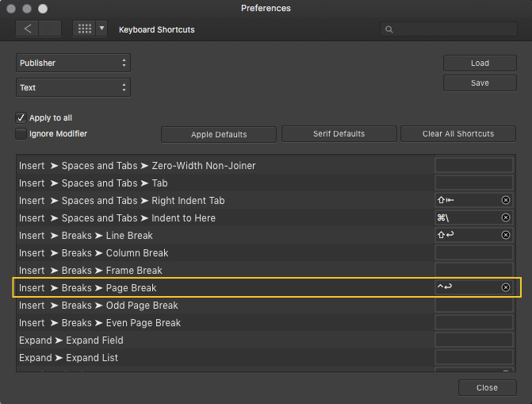Viewport: 532px width, 404px height.
Task: Click the back arrow button
Action: pos(28,29)
